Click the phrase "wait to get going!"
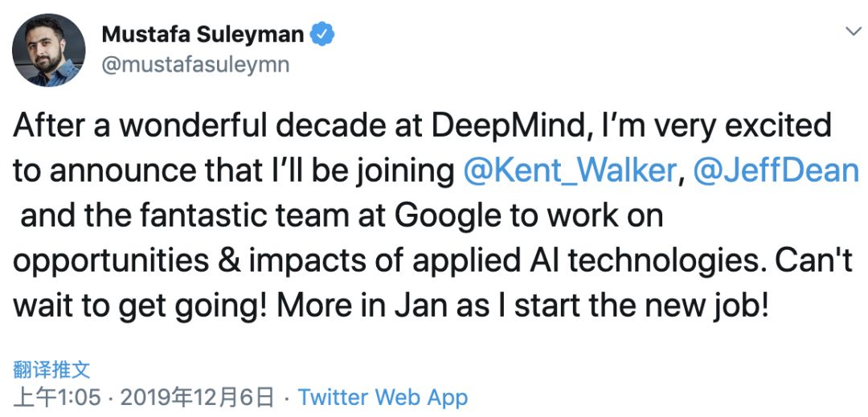Image resolution: width=868 pixels, height=417 pixels. (x=137, y=307)
